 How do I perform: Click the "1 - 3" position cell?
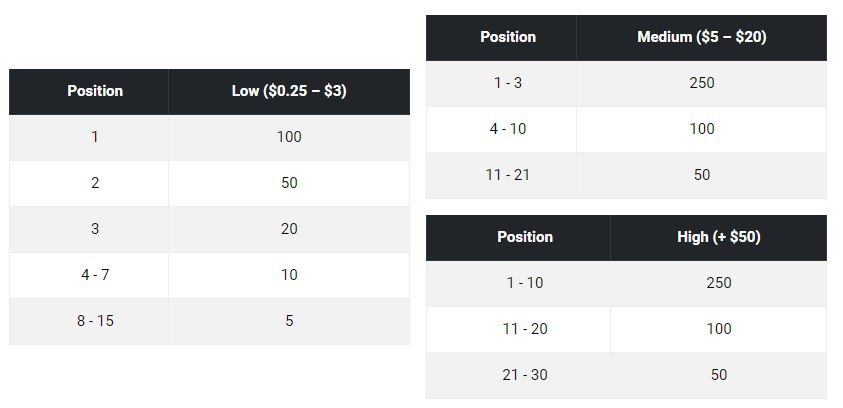pos(508,83)
